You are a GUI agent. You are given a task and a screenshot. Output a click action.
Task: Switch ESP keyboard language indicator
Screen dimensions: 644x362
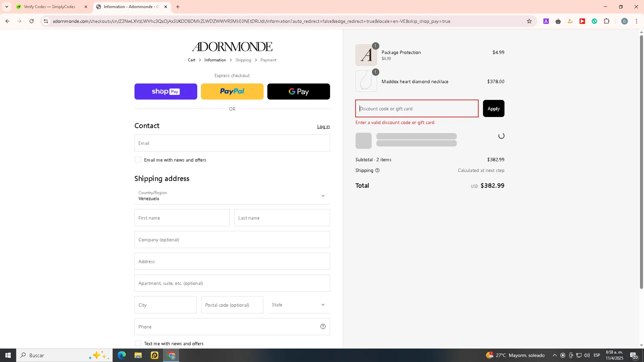click(597, 355)
